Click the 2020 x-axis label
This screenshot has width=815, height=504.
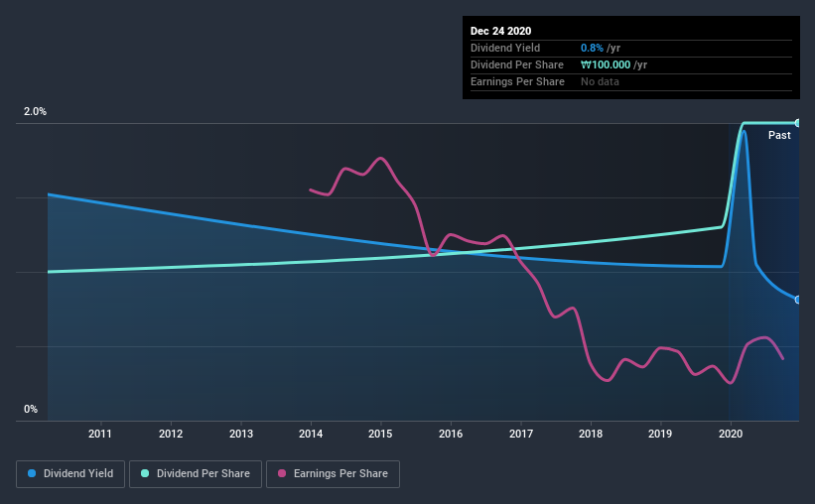tap(731, 434)
